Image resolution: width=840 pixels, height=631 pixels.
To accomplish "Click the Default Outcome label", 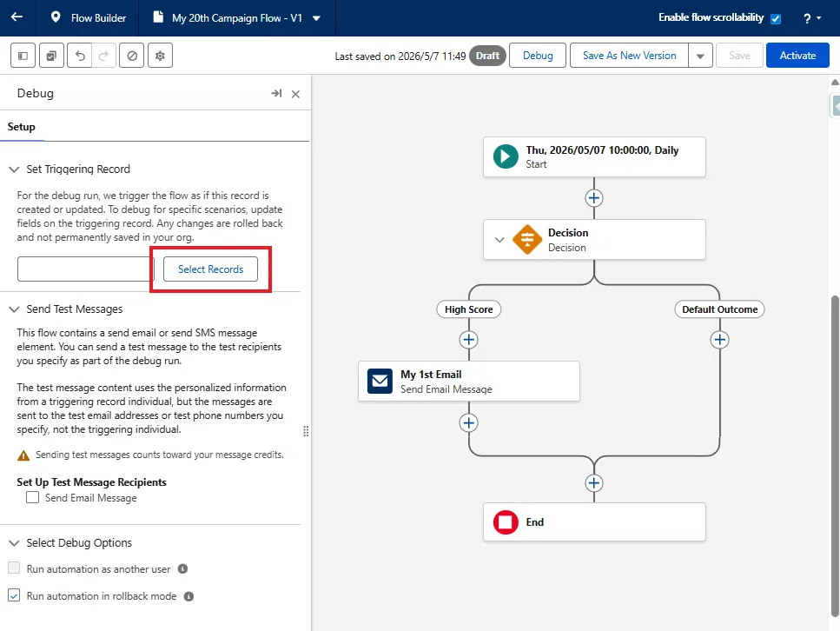I will 719,309.
